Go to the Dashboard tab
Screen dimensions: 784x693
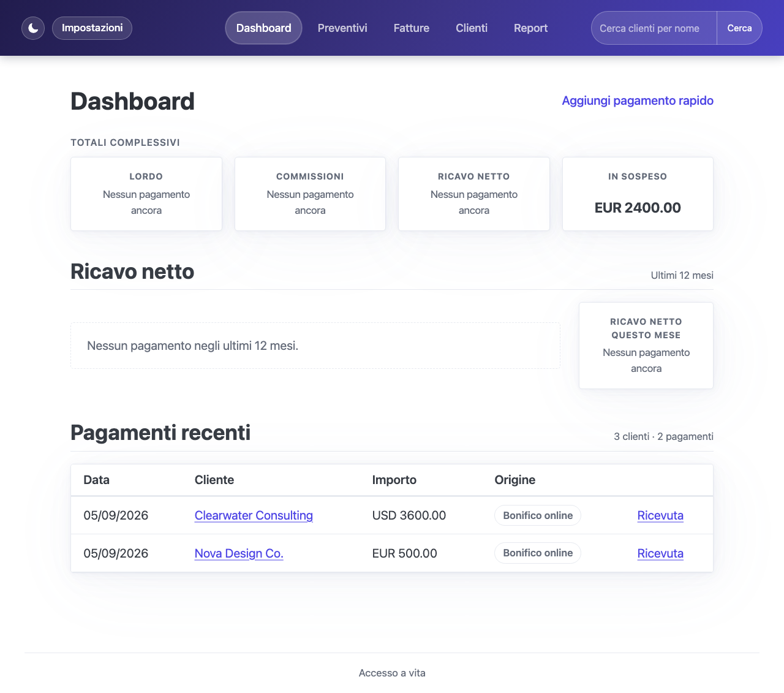pos(264,28)
